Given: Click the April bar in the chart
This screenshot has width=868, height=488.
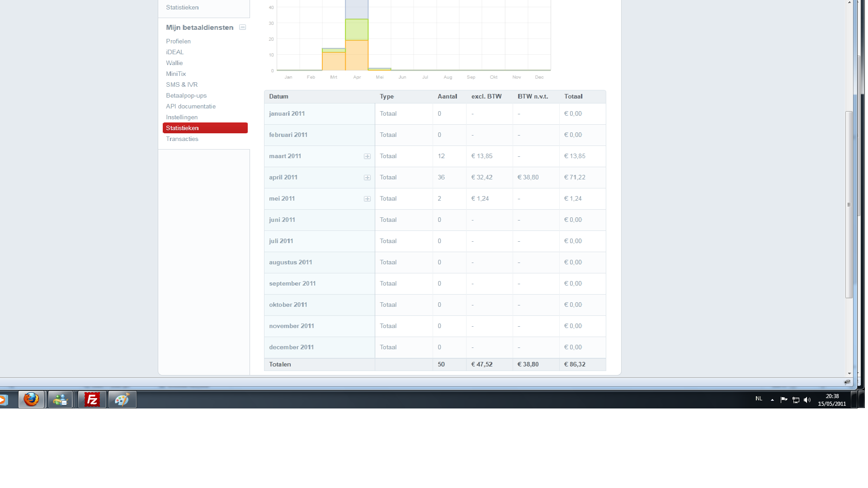Looking at the screenshot, I should (x=357, y=35).
